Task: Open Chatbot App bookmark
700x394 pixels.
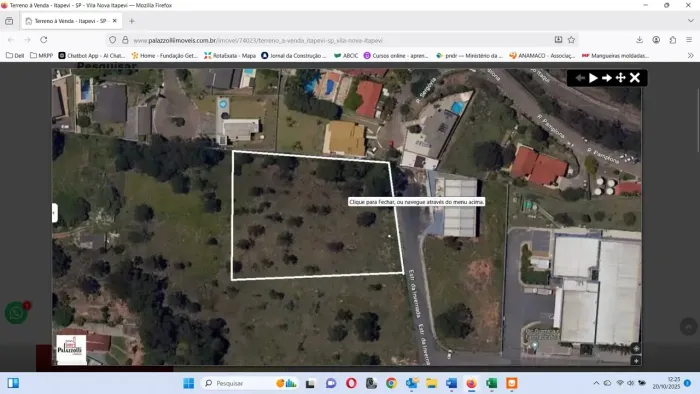Action: click(92, 56)
